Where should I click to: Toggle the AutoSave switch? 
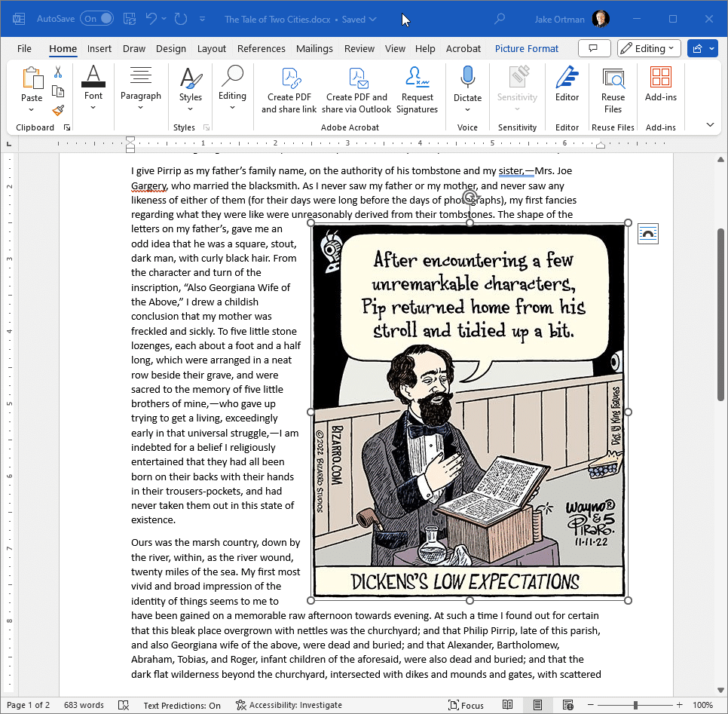pos(96,19)
